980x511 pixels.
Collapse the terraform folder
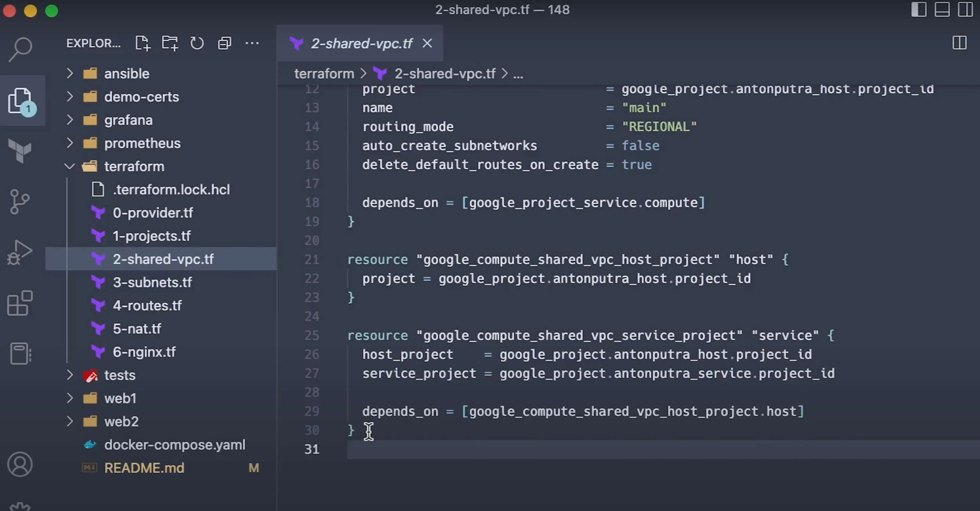pos(134,166)
